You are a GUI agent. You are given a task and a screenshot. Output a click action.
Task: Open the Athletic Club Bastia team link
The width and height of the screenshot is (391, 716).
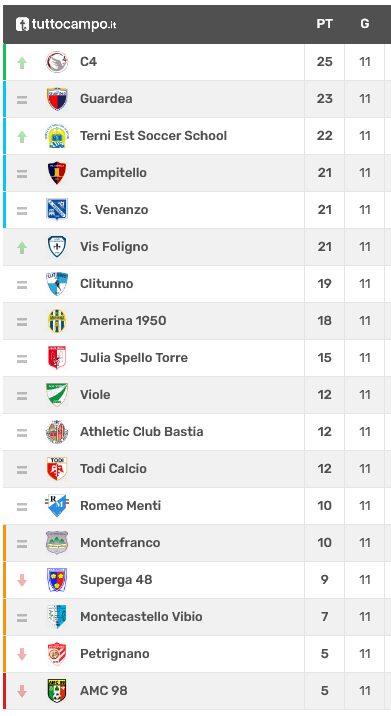click(x=142, y=432)
